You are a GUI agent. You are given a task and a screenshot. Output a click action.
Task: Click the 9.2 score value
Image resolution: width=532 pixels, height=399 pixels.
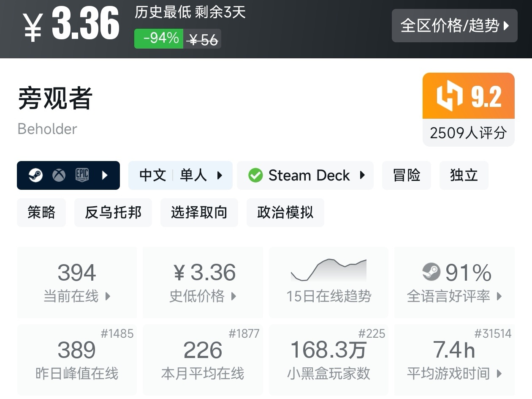click(486, 96)
